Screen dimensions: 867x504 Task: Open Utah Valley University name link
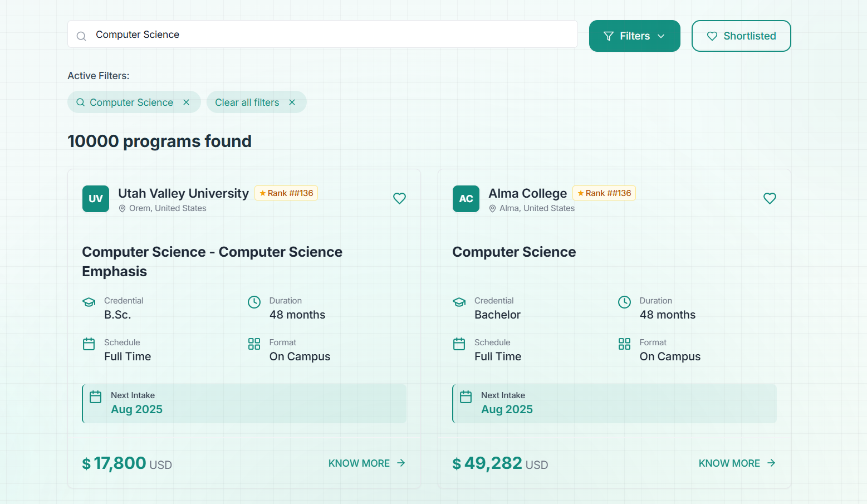183,193
